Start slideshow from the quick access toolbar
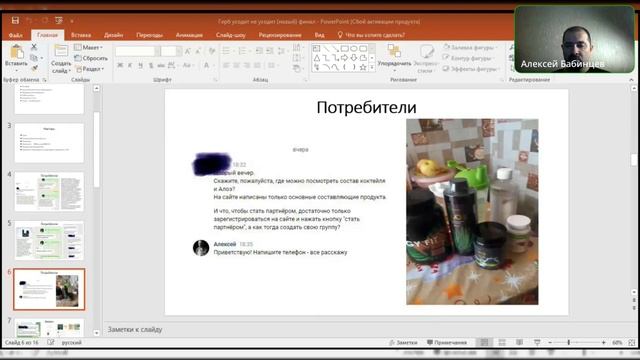Screen dimensions: 640x360 pyautogui.click(x=59, y=20)
